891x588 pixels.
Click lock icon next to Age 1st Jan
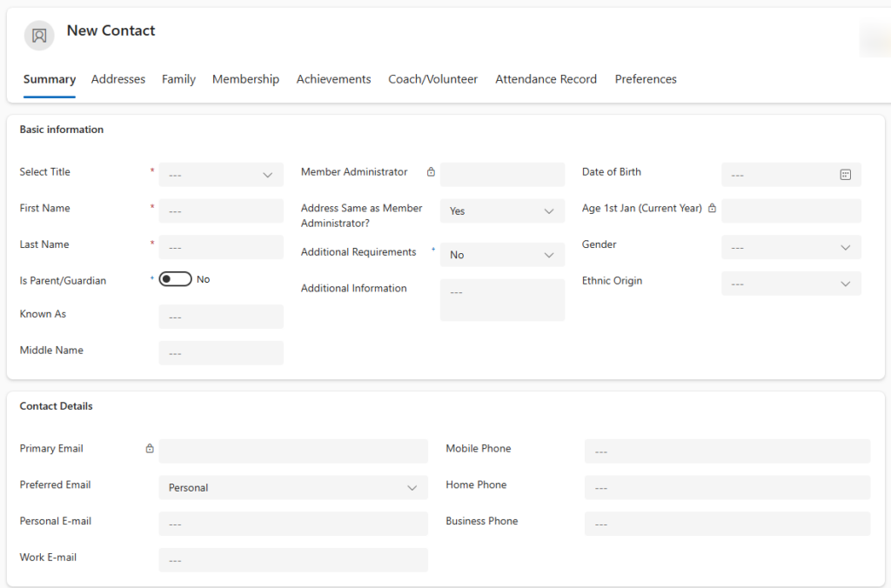coord(712,209)
